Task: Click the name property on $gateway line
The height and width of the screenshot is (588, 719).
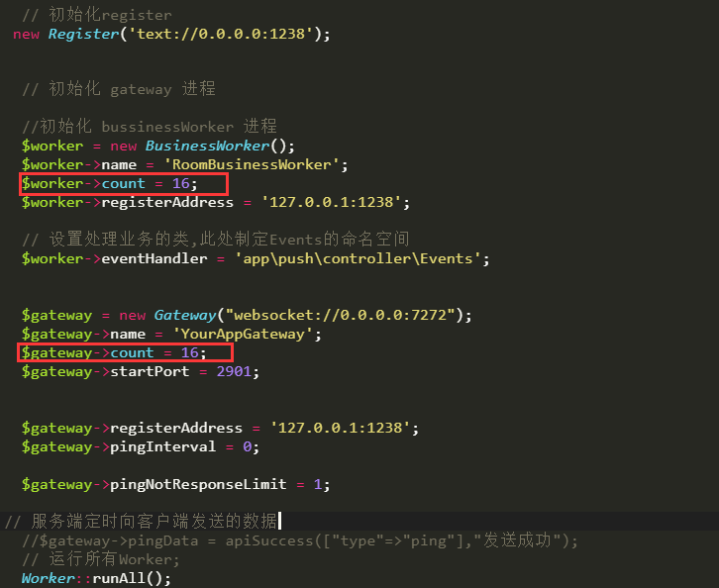Action: click(x=128, y=334)
